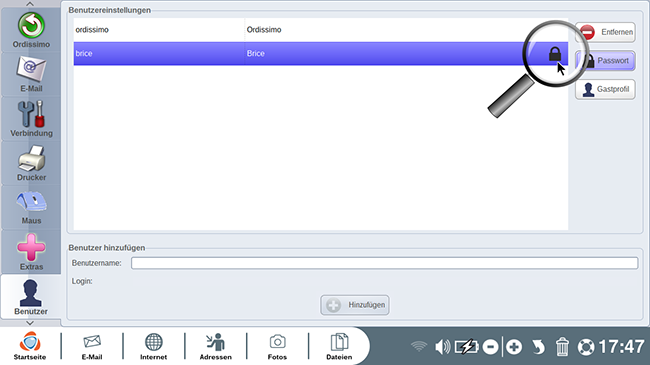
Task: Go to Startseite in taskbar
Action: 30,346
